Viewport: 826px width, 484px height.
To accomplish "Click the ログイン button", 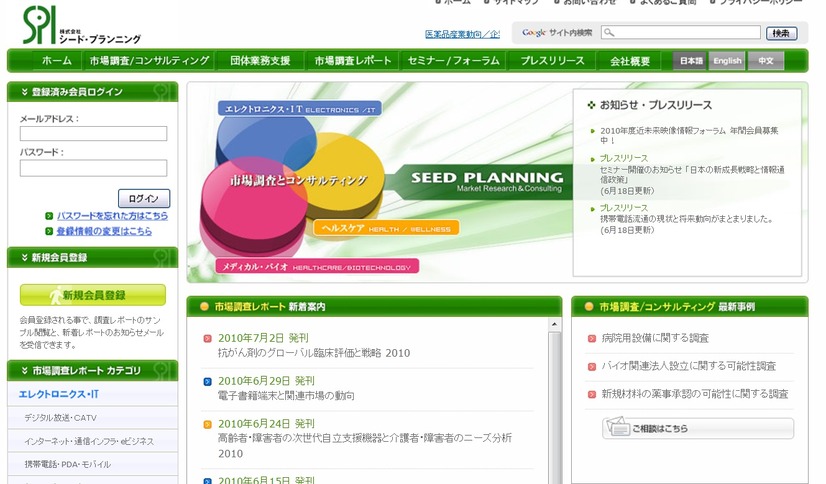I will coord(144,199).
